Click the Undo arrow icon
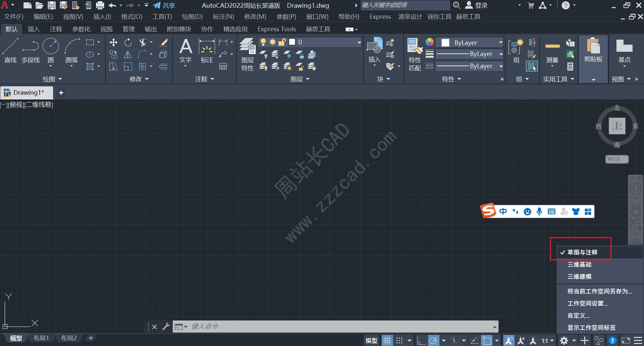 tap(113, 5)
